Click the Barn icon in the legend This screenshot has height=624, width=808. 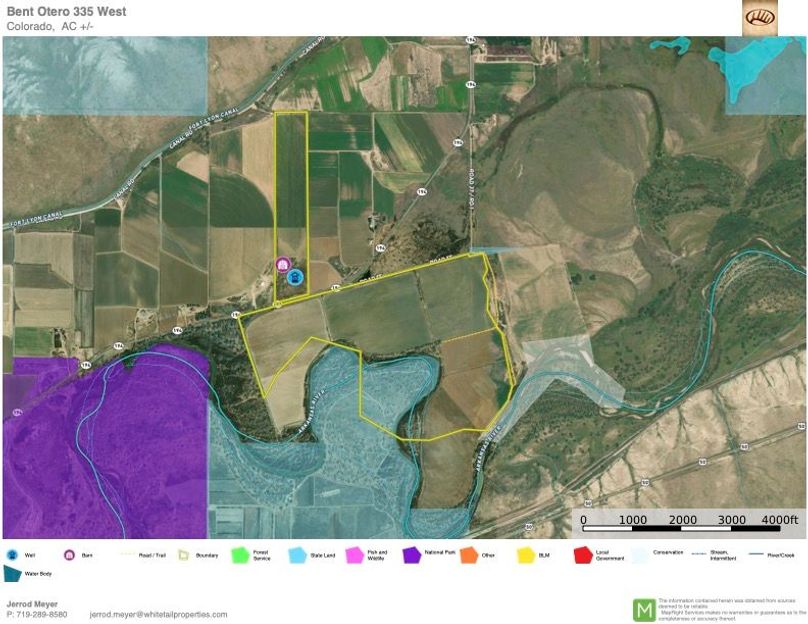(x=70, y=554)
